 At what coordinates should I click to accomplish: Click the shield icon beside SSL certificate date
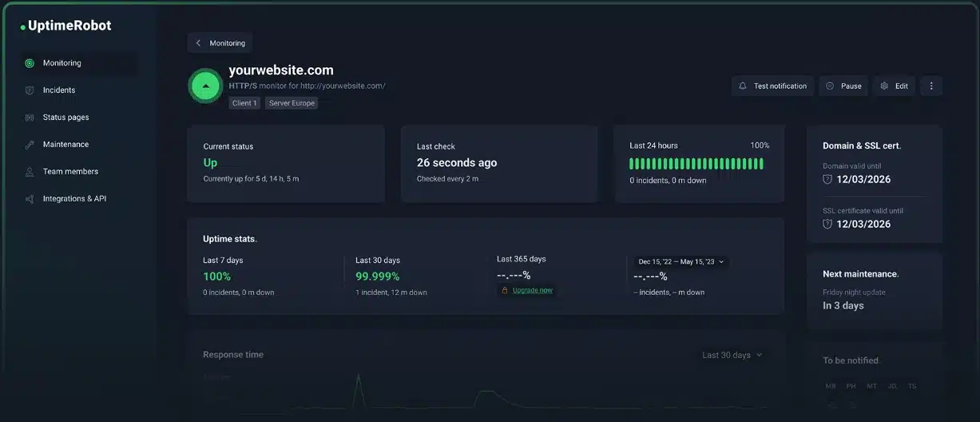827,225
